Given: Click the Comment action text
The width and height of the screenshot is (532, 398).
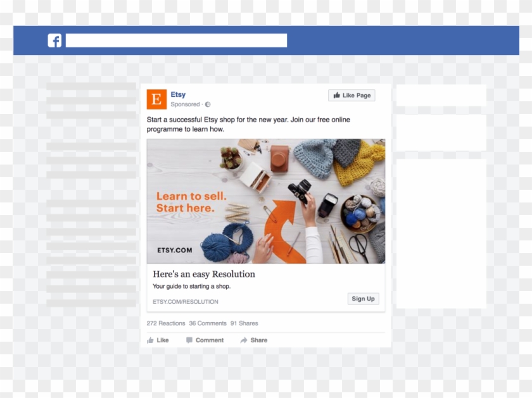Looking at the screenshot, I should [x=210, y=340].
